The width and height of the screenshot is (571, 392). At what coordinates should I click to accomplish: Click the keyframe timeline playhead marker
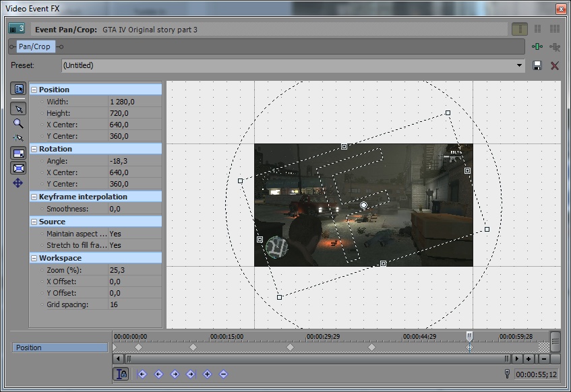(x=469, y=335)
